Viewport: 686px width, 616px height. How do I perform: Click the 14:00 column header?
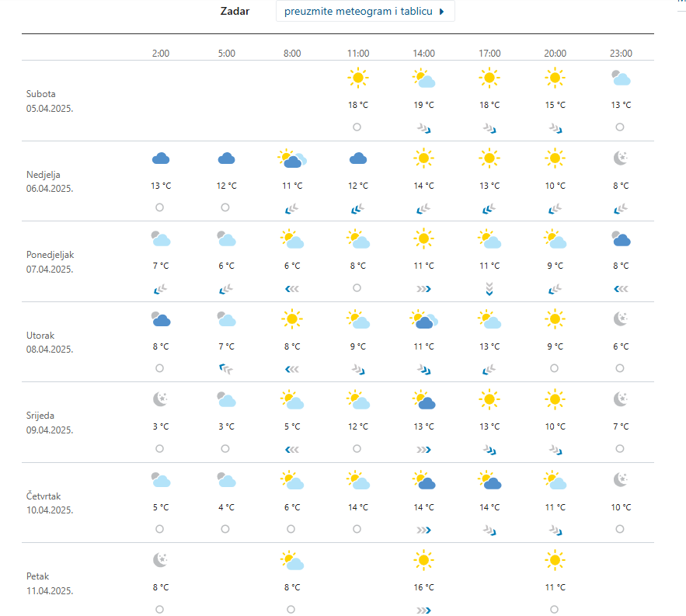click(x=423, y=54)
